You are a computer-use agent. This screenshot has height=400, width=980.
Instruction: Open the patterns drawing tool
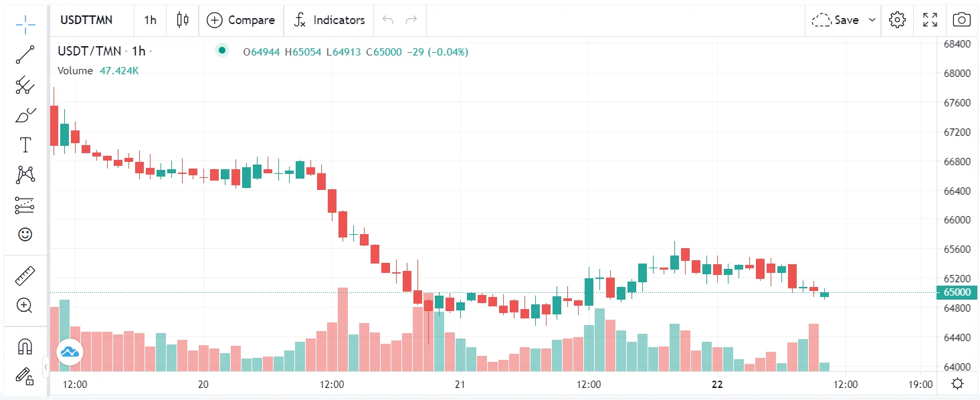point(25,175)
